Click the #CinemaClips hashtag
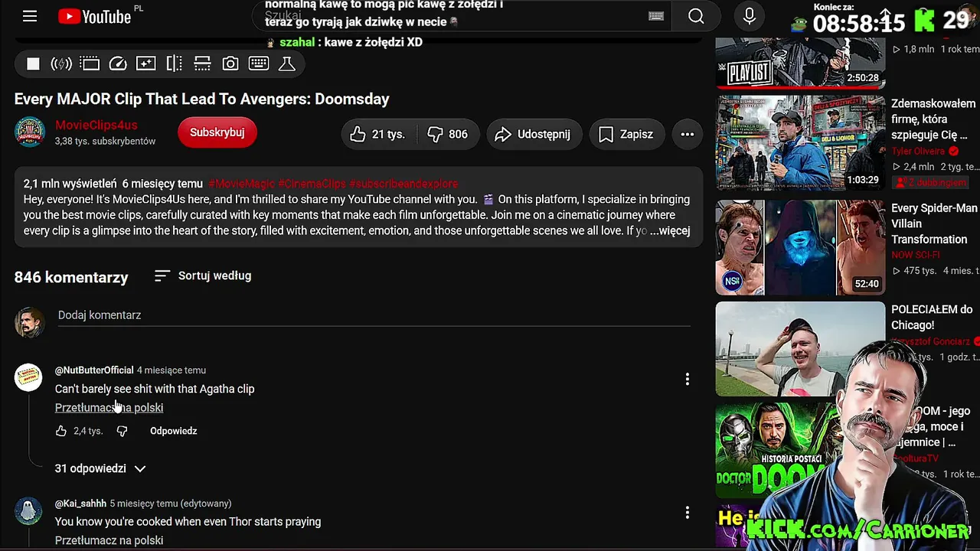980x551 pixels. tap(312, 184)
